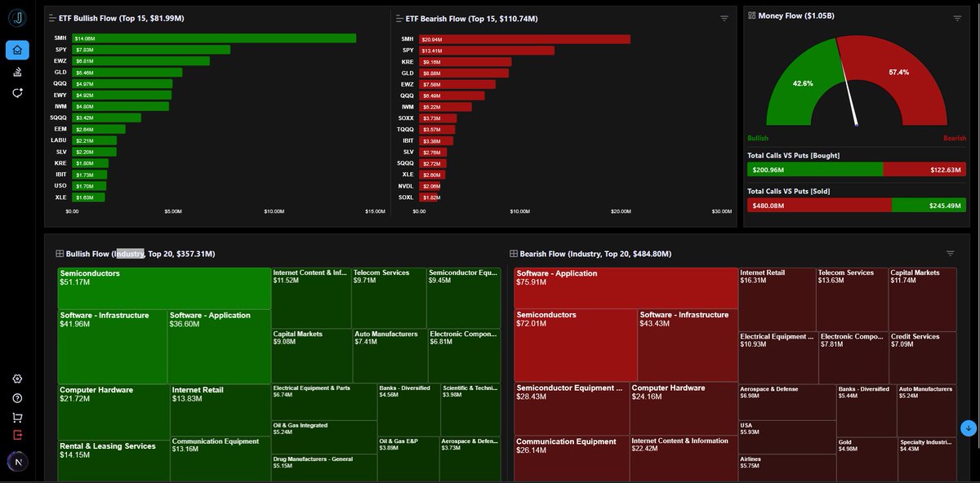Screen dimensions: 980x483
Task: Select bullish Capital Markets $9.08M tile
Action: pos(311,356)
